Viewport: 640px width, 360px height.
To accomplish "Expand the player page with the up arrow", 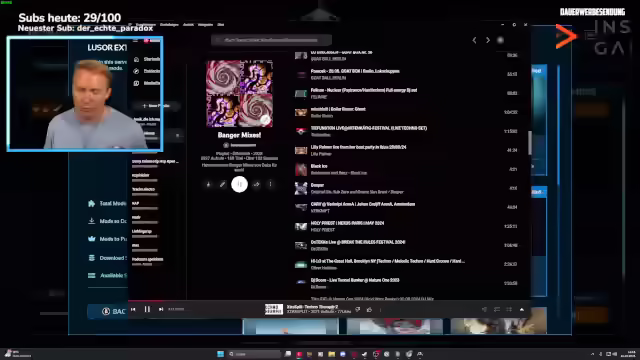I will pyautogui.click(x=522, y=309).
